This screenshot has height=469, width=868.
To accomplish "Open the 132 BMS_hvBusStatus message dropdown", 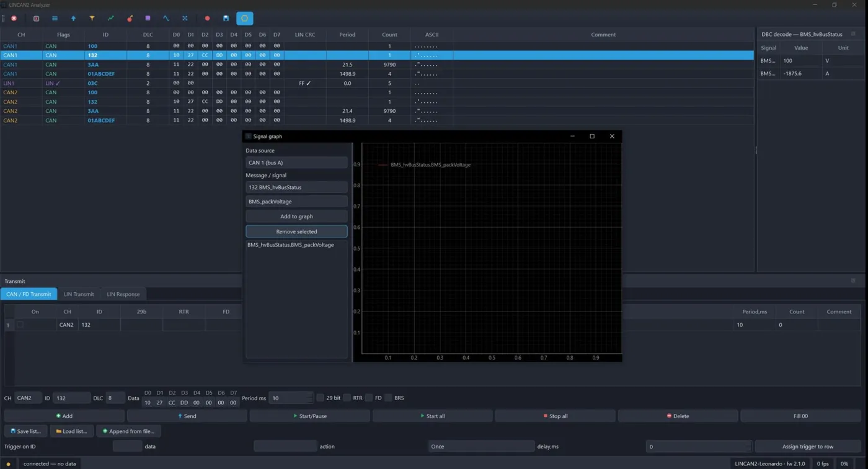I will pos(296,187).
